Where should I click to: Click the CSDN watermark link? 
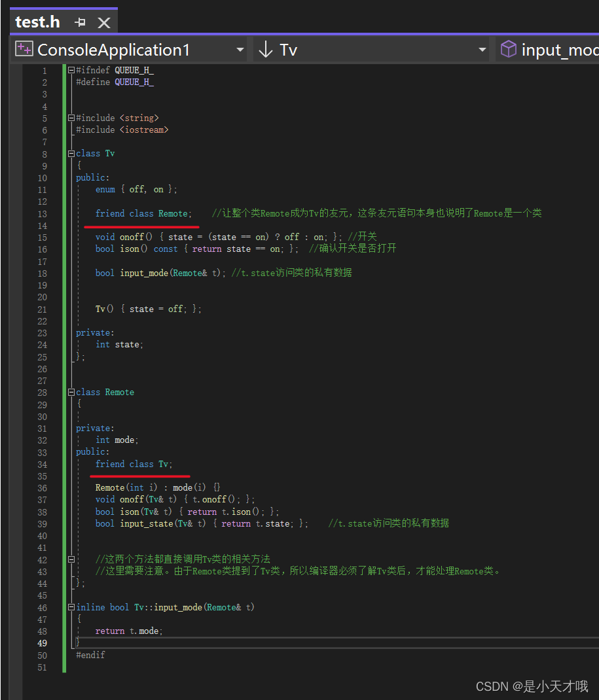point(534,686)
